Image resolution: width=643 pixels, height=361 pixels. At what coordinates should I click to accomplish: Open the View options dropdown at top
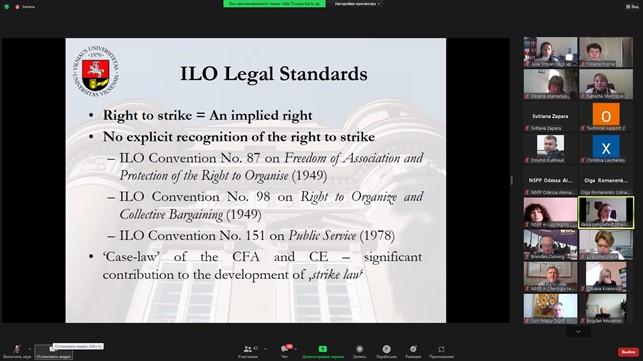pyautogui.click(x=357, y=4)
